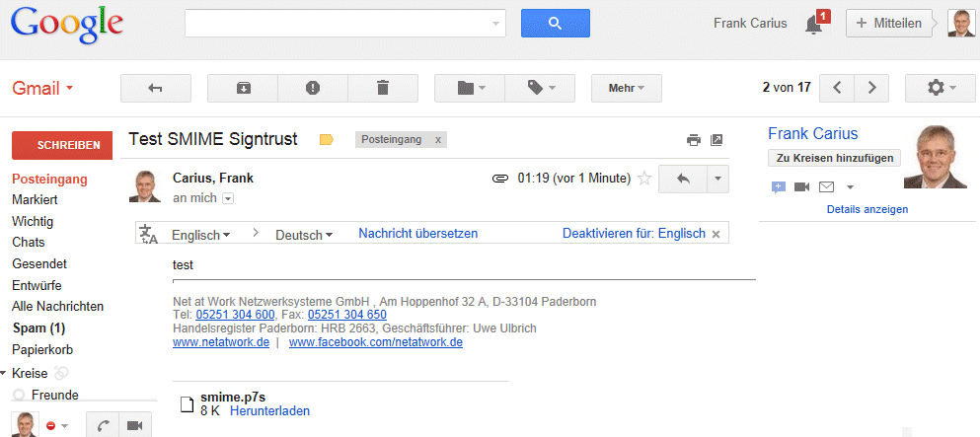Click the Google logo
Screen dimensions: 980x437
tap(67, 24)
